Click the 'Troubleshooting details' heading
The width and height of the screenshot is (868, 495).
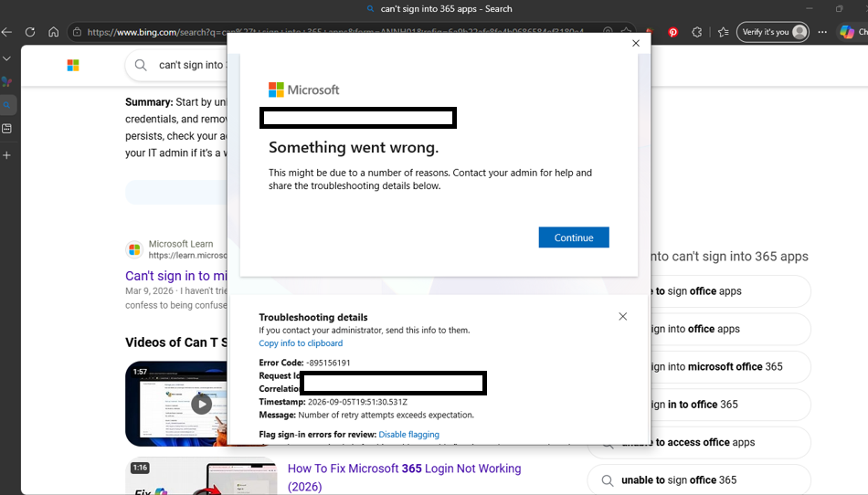point(313,317)
